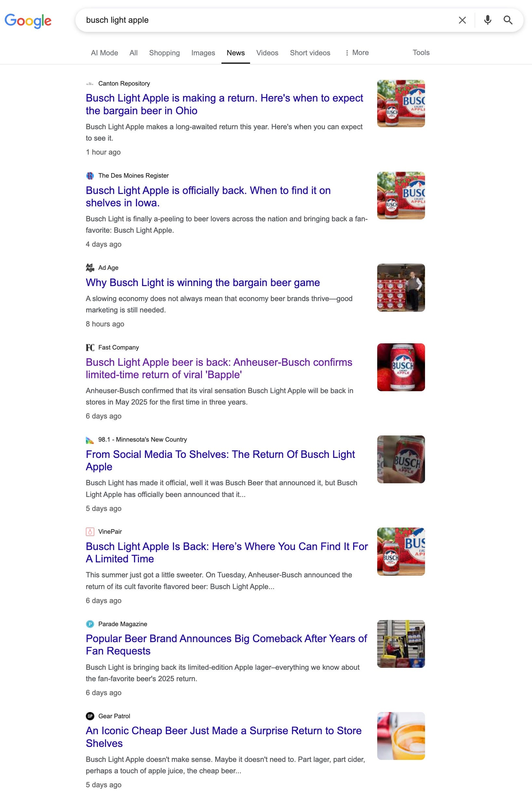Open VinePair's Busch Light Apple article
Image resolution: width=532 pixels, height=798 pixels.
click(227, 553)
